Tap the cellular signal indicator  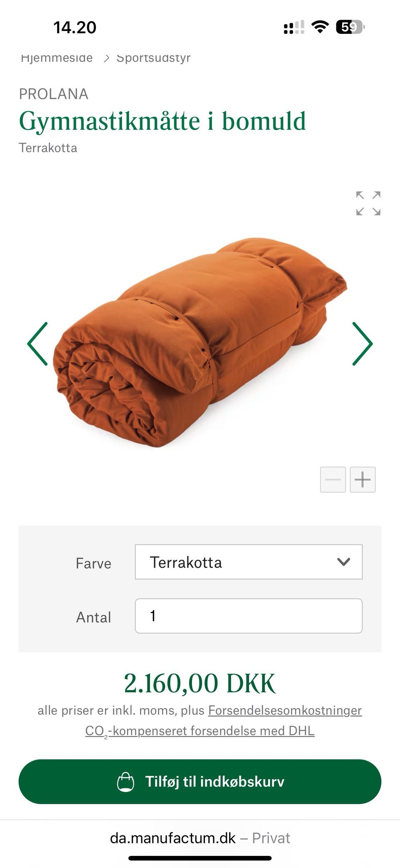[294, 27]
